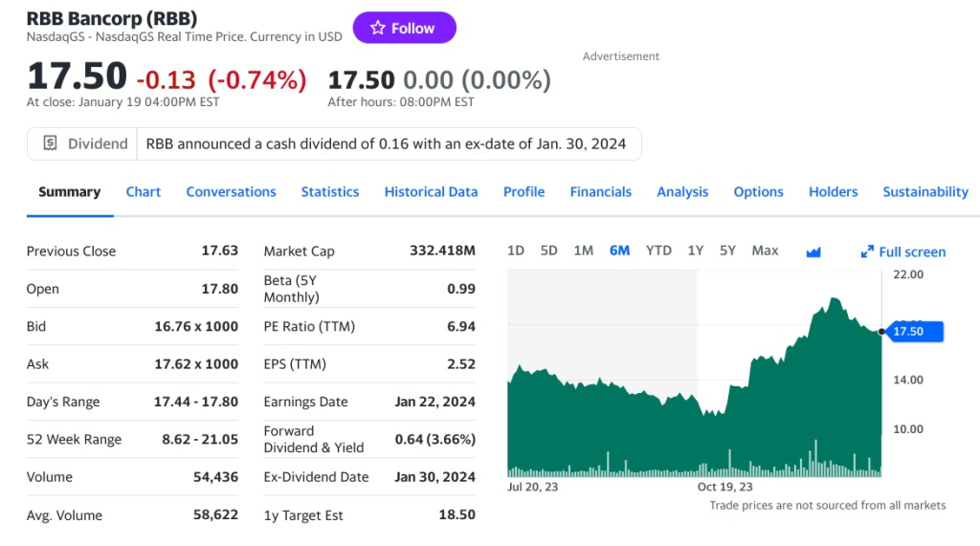Click the Day's Range value 17.44 - 17.80
The height and width of the screenshot is (546, 980).
pos(196,401)
